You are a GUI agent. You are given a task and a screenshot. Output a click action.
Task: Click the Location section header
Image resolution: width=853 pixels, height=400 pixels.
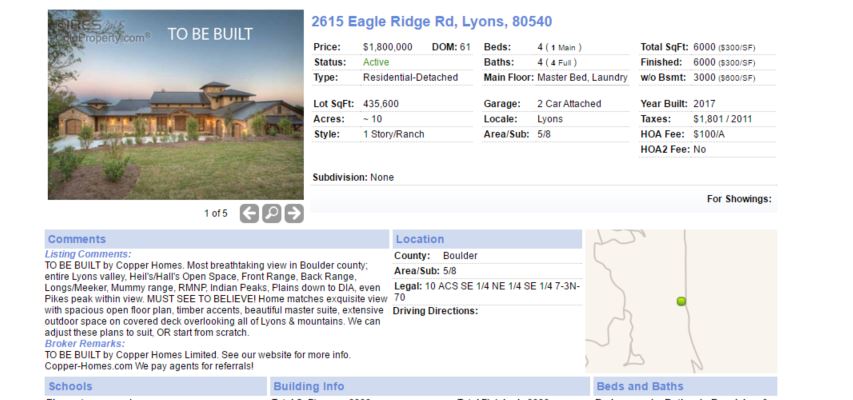tap(420, 239)
